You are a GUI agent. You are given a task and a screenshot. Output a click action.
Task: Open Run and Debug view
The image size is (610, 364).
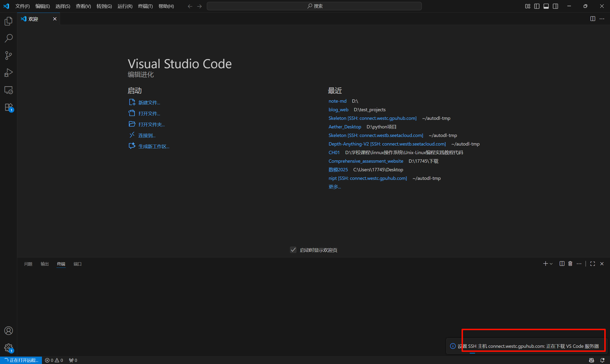point(9,73)
